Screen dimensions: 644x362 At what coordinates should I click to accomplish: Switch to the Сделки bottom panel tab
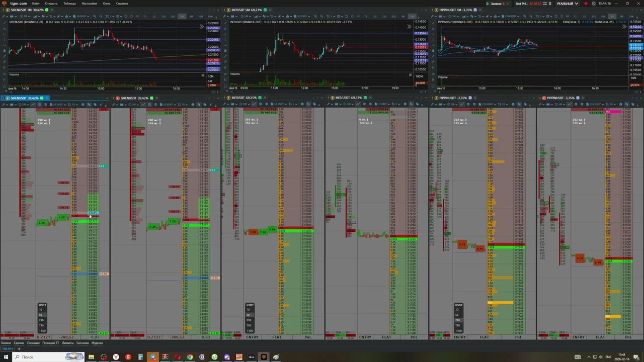pyautogui.click(x=19, y=343)
